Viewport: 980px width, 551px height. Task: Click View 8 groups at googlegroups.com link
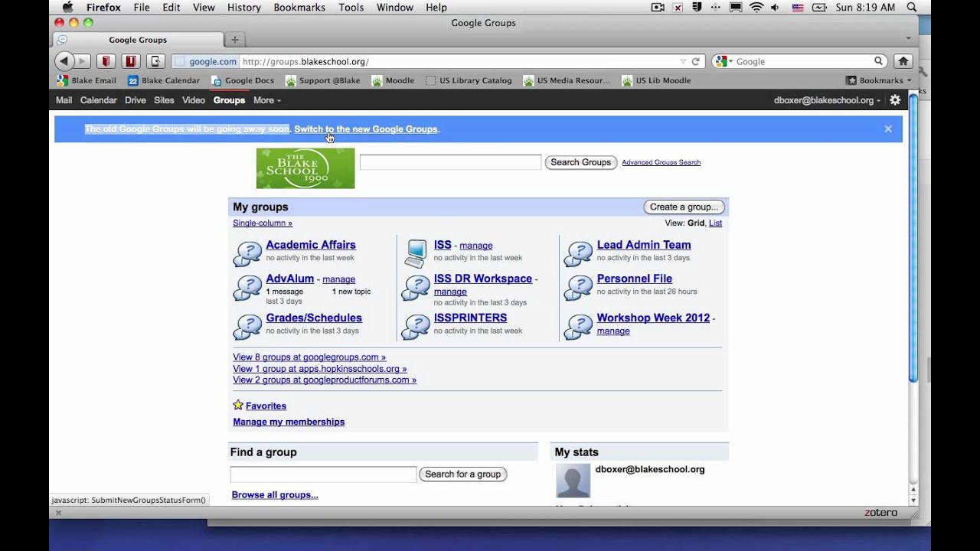point(309,357)
